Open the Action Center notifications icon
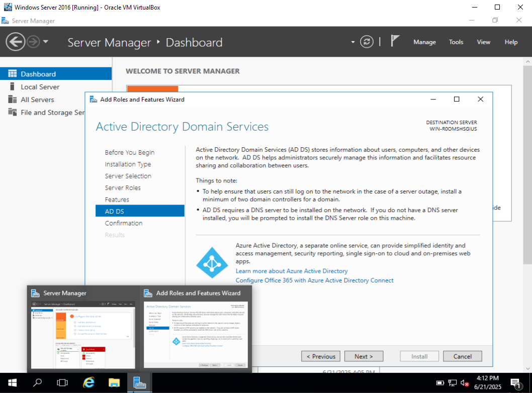Image resolution: width=532 pixels, height=393 pixels. (516, 383)
